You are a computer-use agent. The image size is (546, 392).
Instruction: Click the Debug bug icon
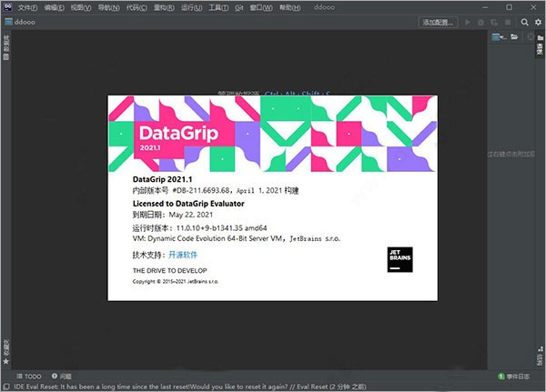pyautogui.click(x=480, y=22)
